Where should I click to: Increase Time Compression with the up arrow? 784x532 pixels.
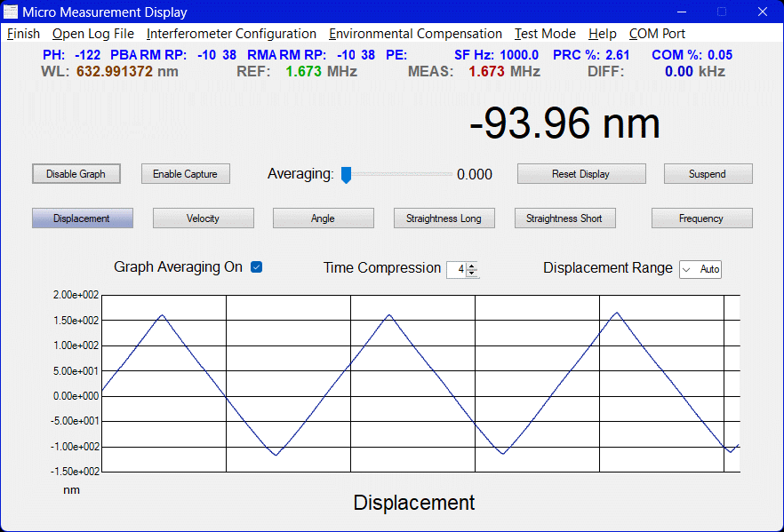tap(472, 266)
